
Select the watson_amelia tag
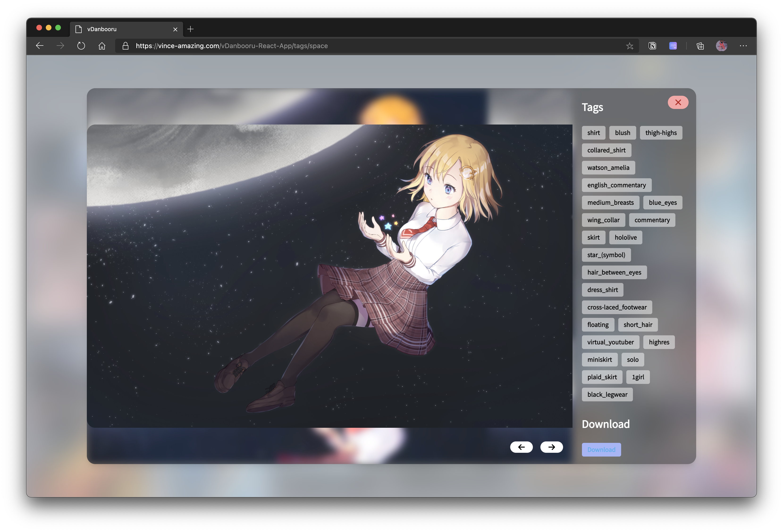click(608, 168)
